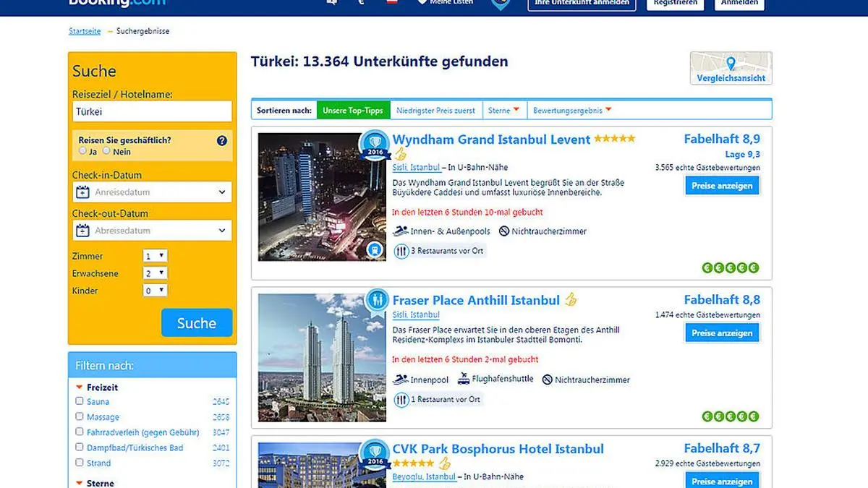Sort by Niedrigster Preis zuerst
The width and height of the screenshot is (868, 488).
pos(435,111)
